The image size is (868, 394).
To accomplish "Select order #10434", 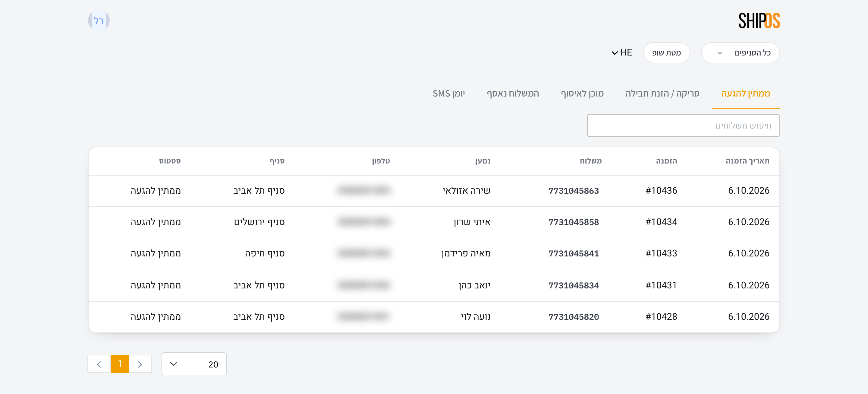I will point(661,222).
